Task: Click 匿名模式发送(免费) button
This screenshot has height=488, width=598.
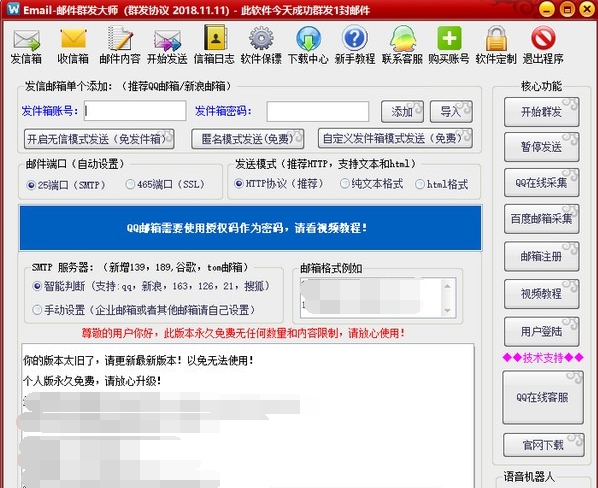Action: (248, 139)
